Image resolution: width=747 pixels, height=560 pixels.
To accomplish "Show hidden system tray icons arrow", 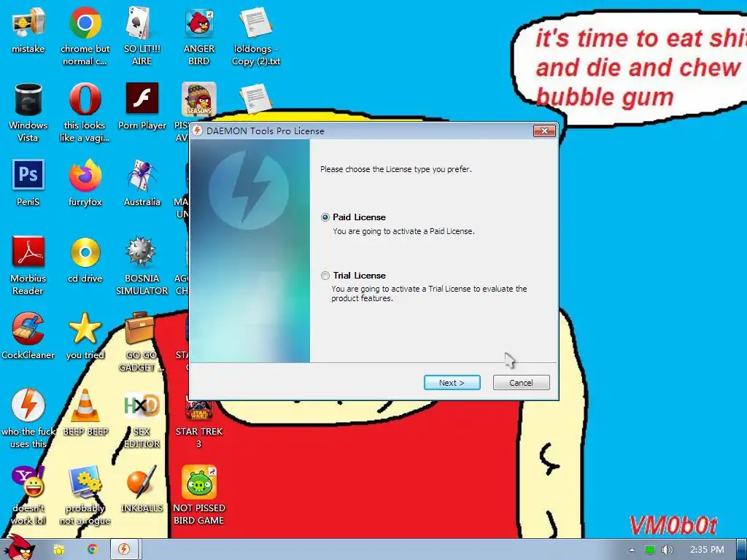I will 632,550.
